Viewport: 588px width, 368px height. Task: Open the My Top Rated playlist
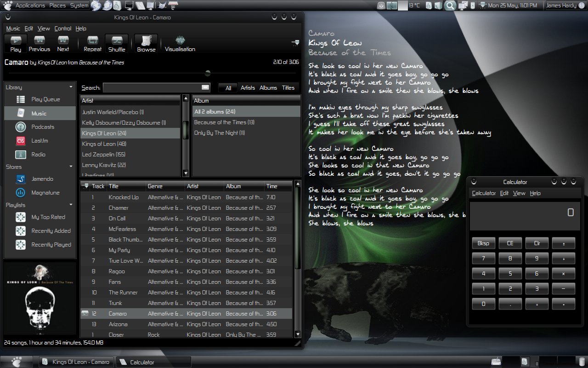[x=40, y=217]
